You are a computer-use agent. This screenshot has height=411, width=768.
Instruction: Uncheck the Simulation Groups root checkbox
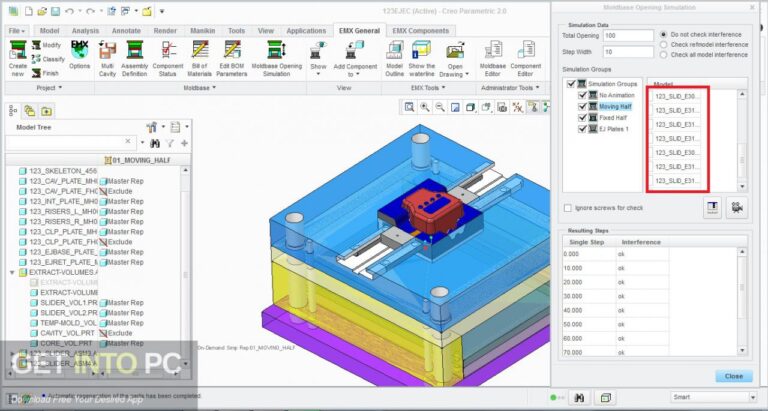(x=571, y=84)
